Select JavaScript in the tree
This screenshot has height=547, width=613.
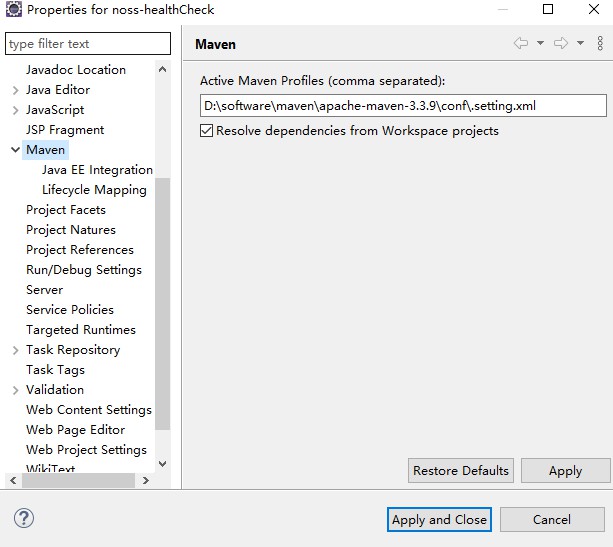tap(55, 110)
